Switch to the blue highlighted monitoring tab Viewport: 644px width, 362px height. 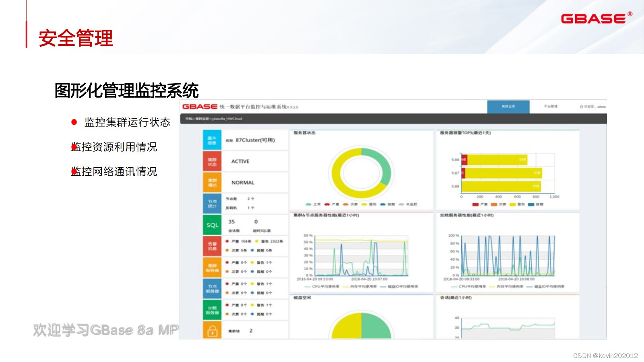point(508,107)
